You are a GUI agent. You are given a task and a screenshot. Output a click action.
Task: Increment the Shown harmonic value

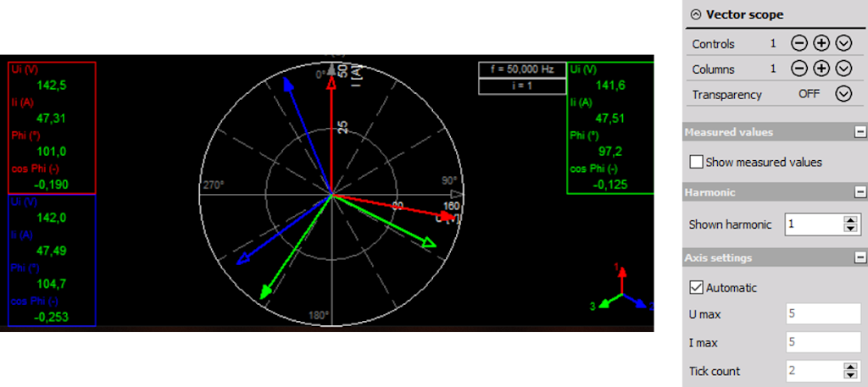tap(851, 220)
